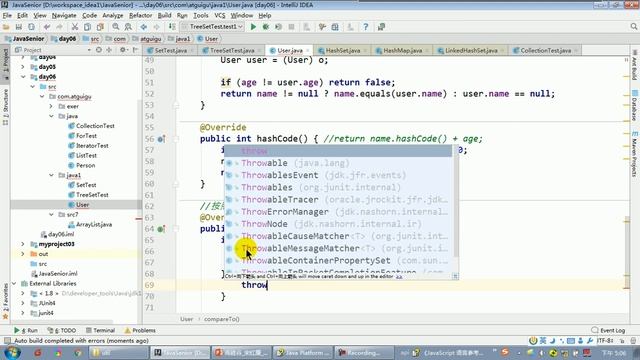The width and height of the screenshot is (640, 360).
Task: Open Help from the question-mark icon
Action: coord(366,27)
